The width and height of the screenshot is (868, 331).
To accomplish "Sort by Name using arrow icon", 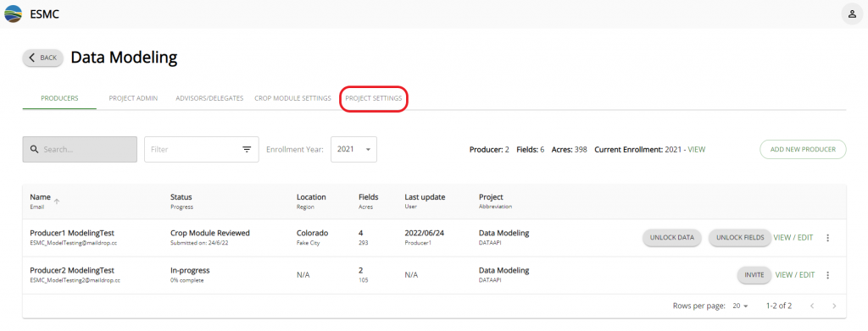I will coord(57,201).
